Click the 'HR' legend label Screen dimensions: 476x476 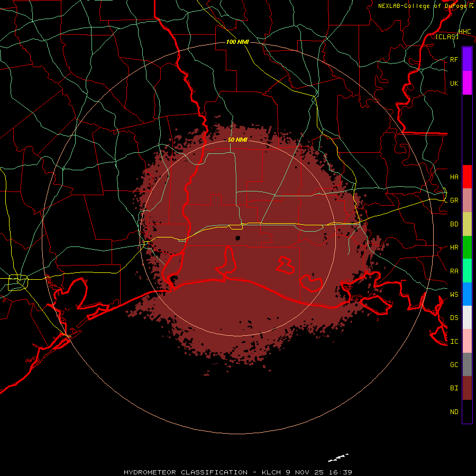pos(454,248)
